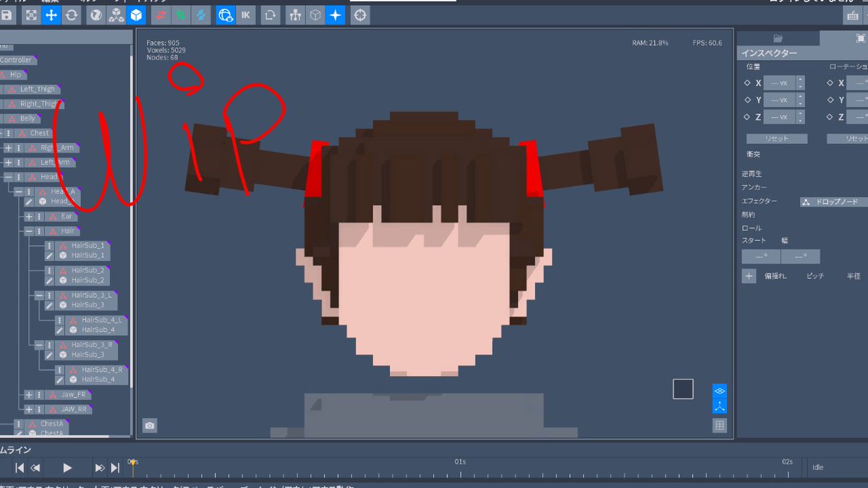Expand the Left_Arm node
Viewport: 868px width, 488px height.
[x=9, y=163]
